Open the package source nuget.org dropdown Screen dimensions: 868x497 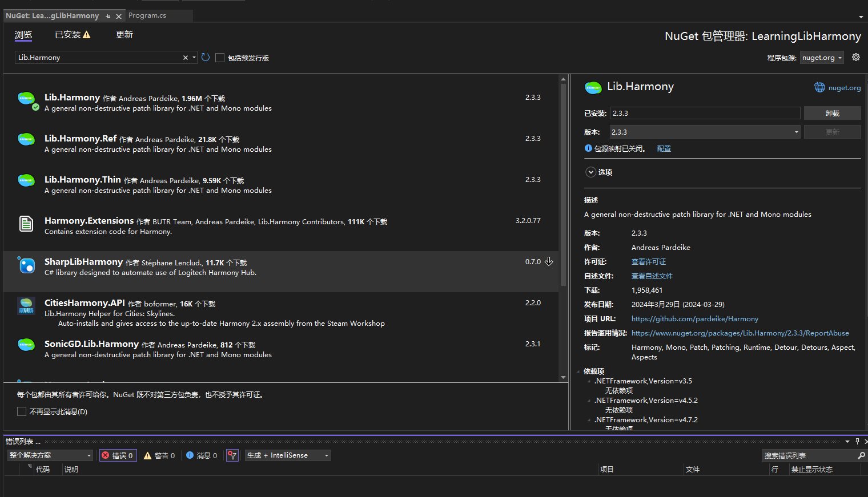point(822,58)
